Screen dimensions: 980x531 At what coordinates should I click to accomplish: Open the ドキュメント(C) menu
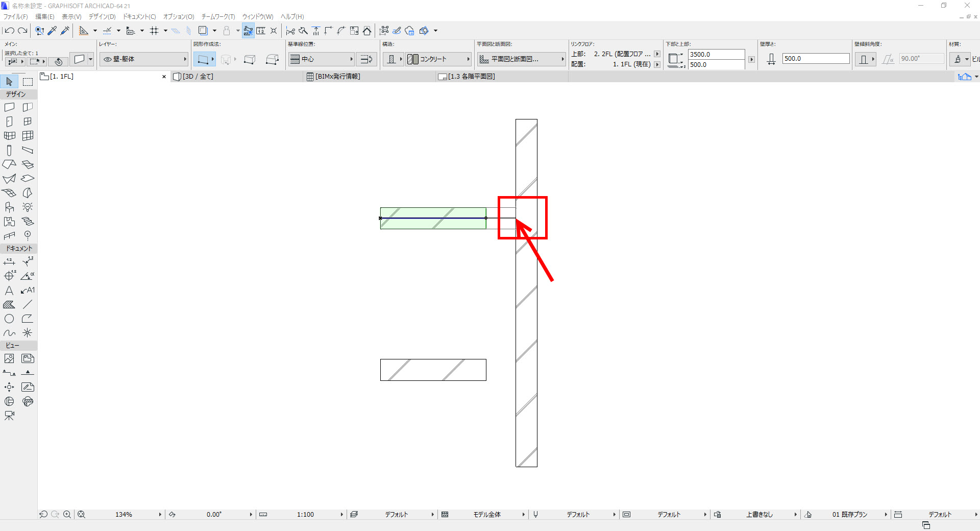(x=139, y=17)
